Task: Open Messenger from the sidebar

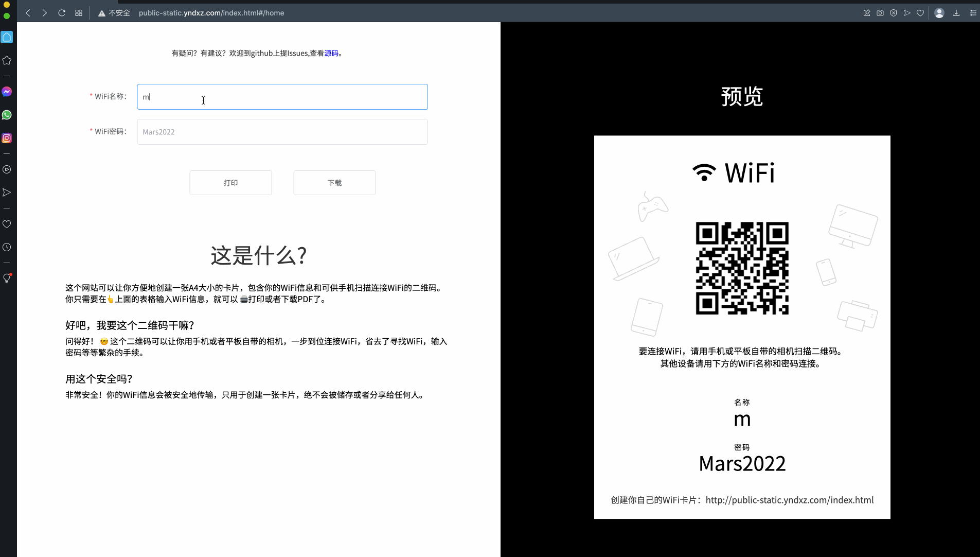Action: [x=7, y=92]
